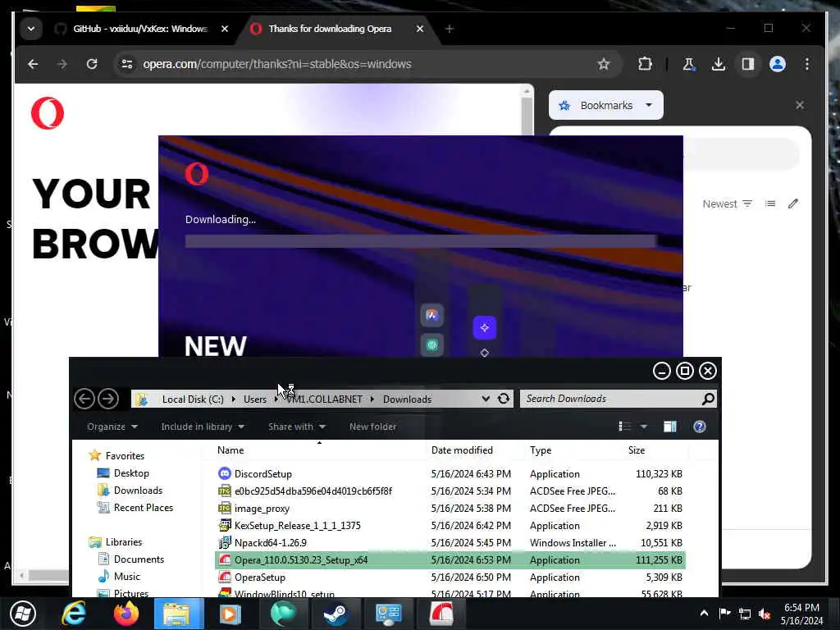
Task: Select Npackd64-1.26.9 installer file
Action: click(449, 543)
